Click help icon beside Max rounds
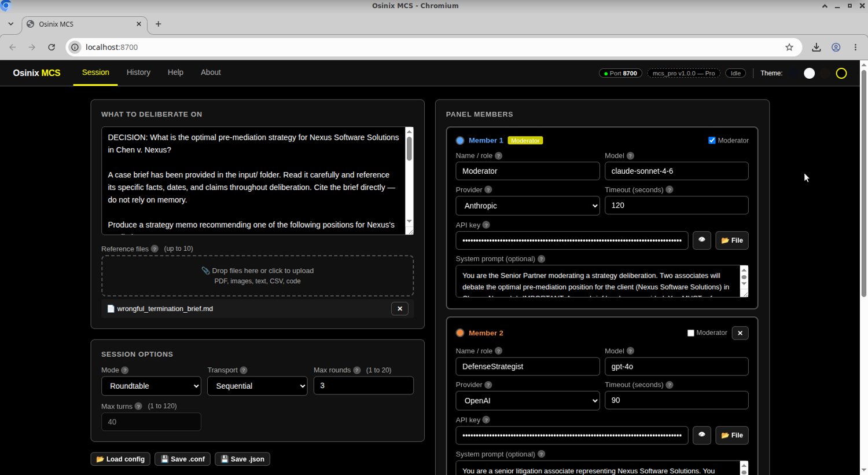This screenshot has width=868, height=475. [x=356, y=370]
